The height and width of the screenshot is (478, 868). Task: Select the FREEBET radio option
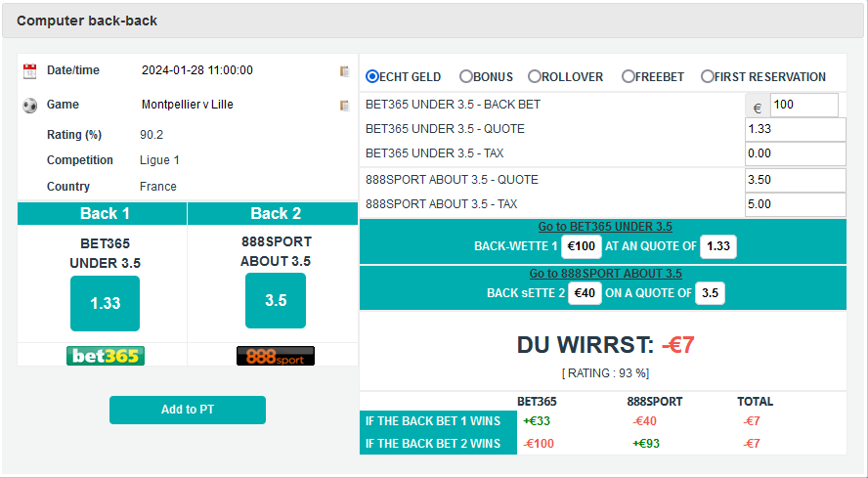point(628,76)
